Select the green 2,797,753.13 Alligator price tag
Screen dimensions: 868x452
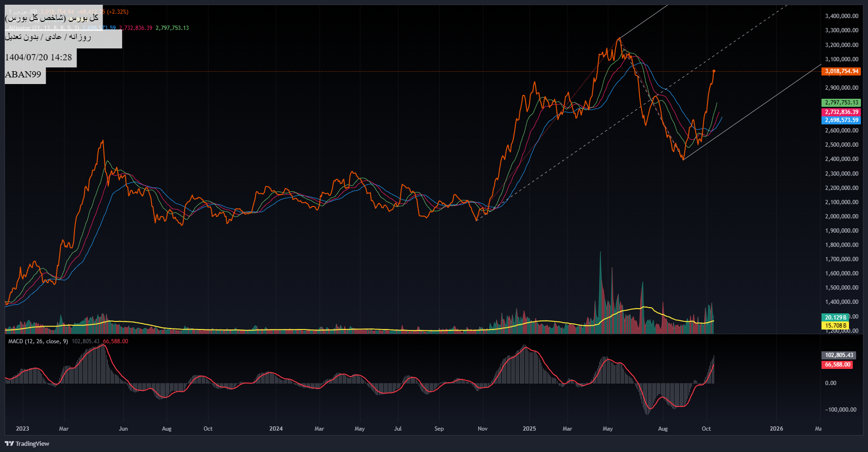click(841, 103)
